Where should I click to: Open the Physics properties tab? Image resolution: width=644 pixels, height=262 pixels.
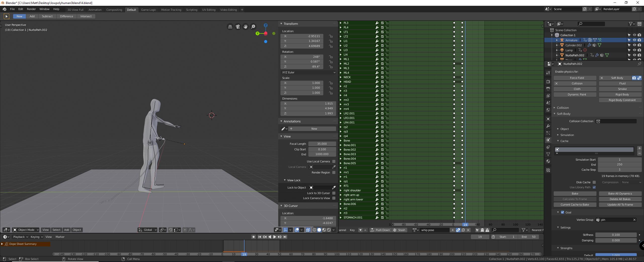[x=548, y=140]
